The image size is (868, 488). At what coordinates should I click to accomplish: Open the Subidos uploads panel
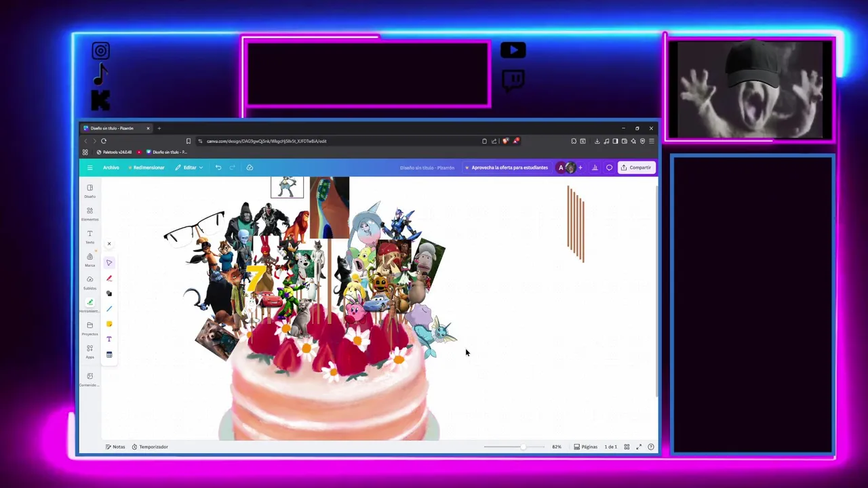coord(90,283)
